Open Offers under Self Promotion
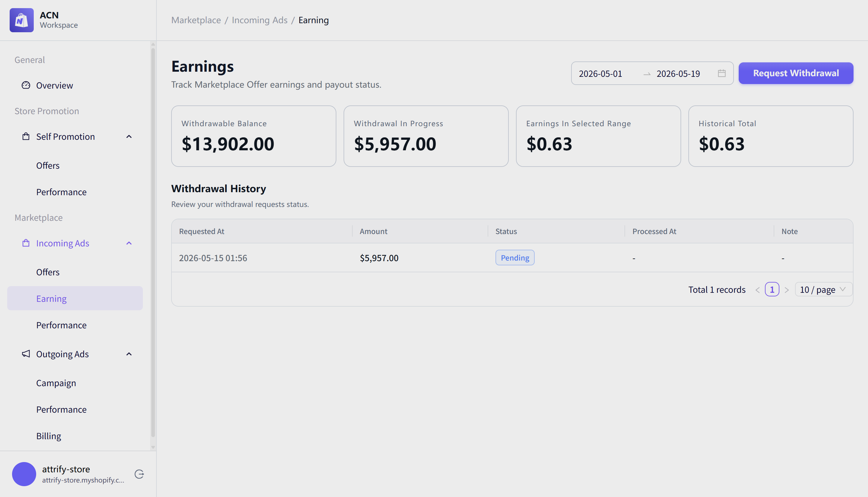Image resolution: width=868 pixels, height=497 pixels. (x=75, y=165)
